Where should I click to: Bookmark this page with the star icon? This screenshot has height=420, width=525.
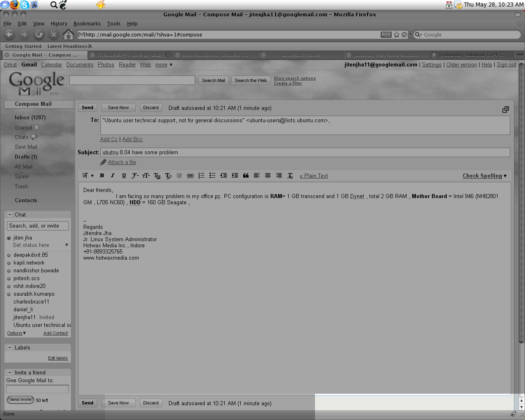[x=397, y=35]
